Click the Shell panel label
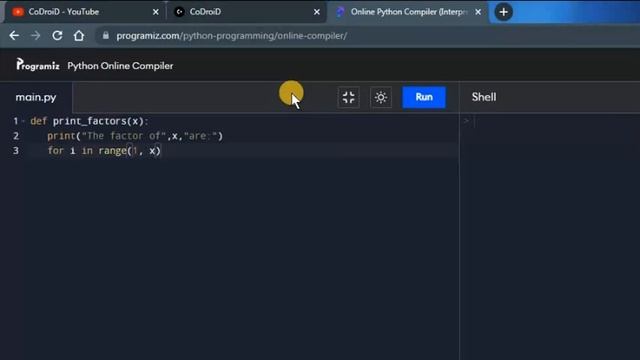640x360 pixels. pos(484,97)
